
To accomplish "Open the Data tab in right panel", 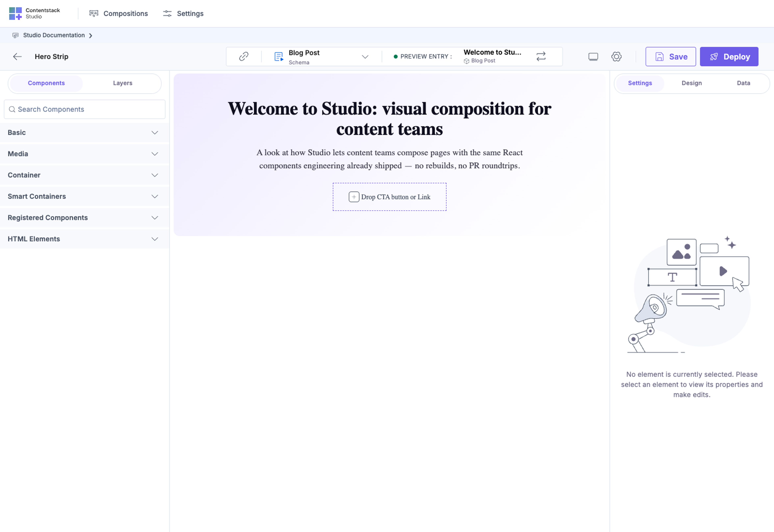I will 743,83.
